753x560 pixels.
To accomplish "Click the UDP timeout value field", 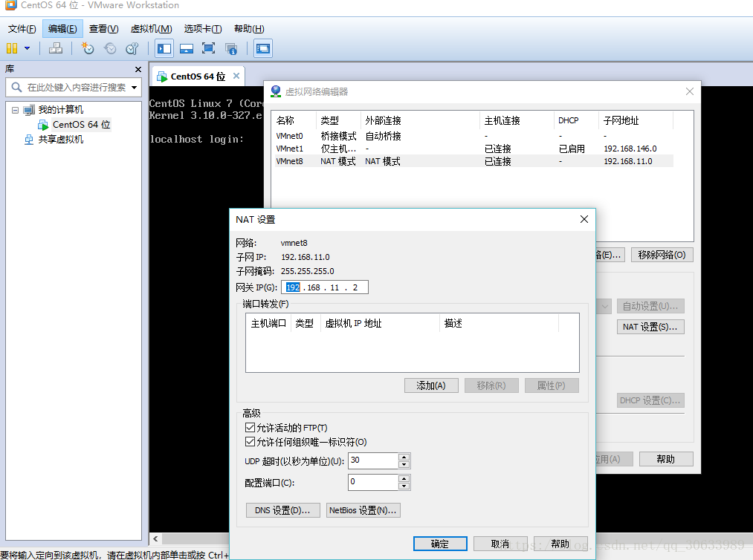I will [x=374, y=460].
